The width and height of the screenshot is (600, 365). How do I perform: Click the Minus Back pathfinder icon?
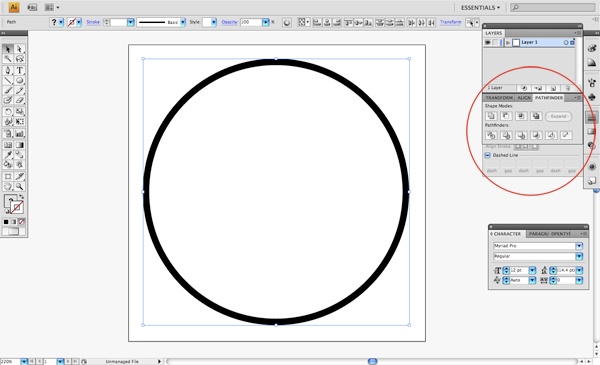click(566, 135)
